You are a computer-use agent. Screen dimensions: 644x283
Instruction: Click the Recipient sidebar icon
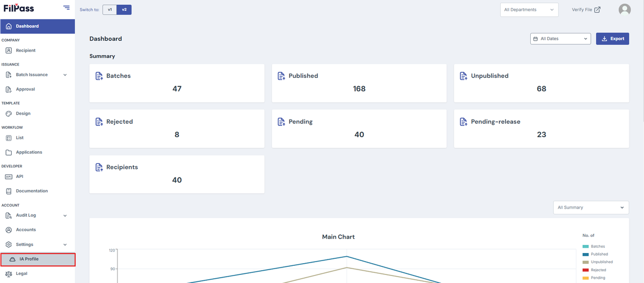9,50
